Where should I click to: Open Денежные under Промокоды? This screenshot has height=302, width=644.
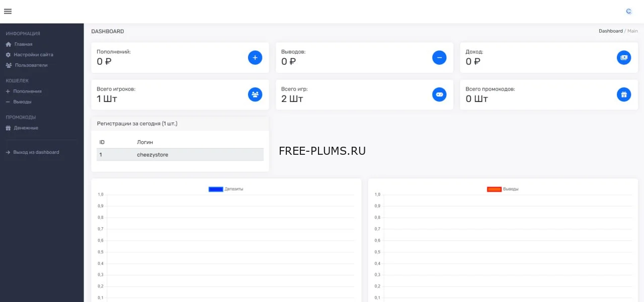pos(26,128)
